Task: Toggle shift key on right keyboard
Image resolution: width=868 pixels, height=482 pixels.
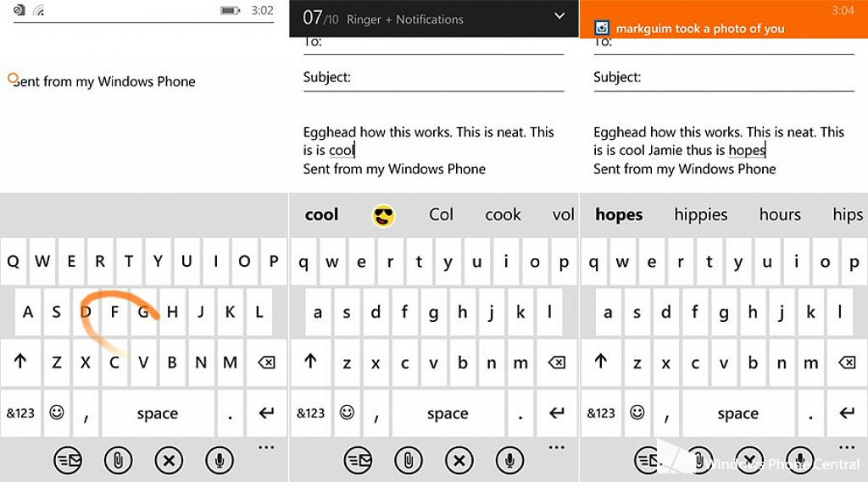Action: point(601,363)
